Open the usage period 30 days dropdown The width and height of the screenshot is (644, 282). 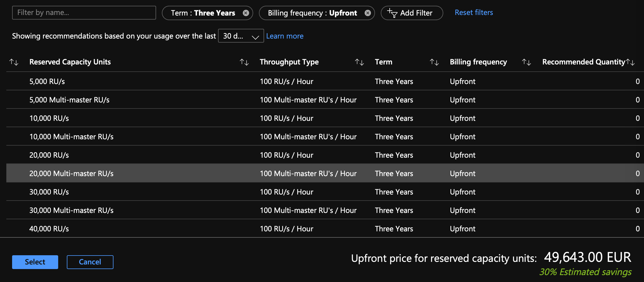(x=241, y=36)
